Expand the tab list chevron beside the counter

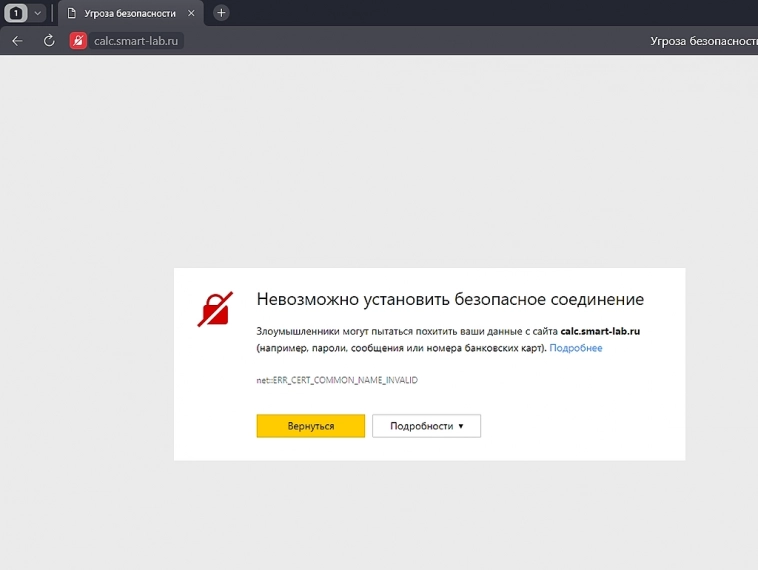pos(38,13)
